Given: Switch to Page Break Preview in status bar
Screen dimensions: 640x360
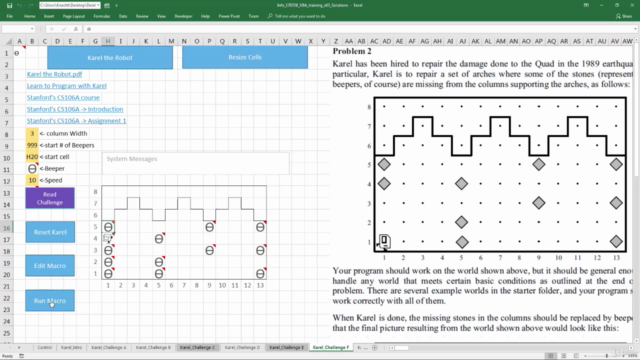Looking at the screenshot, I should tap(576, 356).
